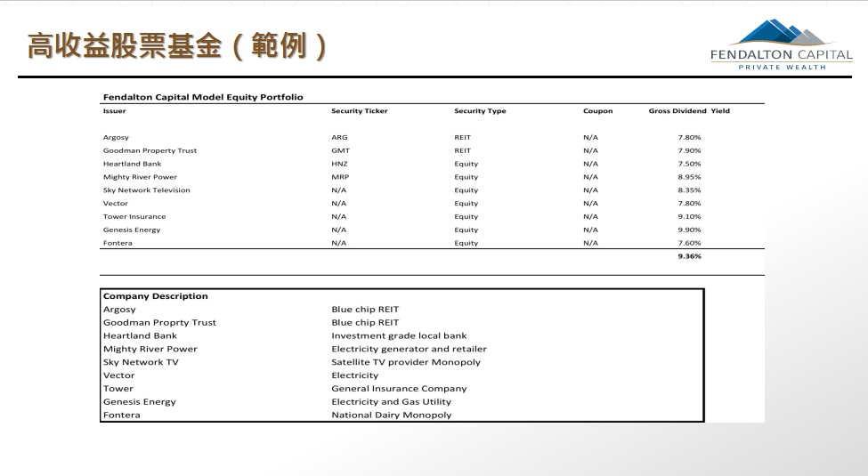Select 'Tower Insurance' issuer cell
868x476 pixels.
tap(134, 216)
